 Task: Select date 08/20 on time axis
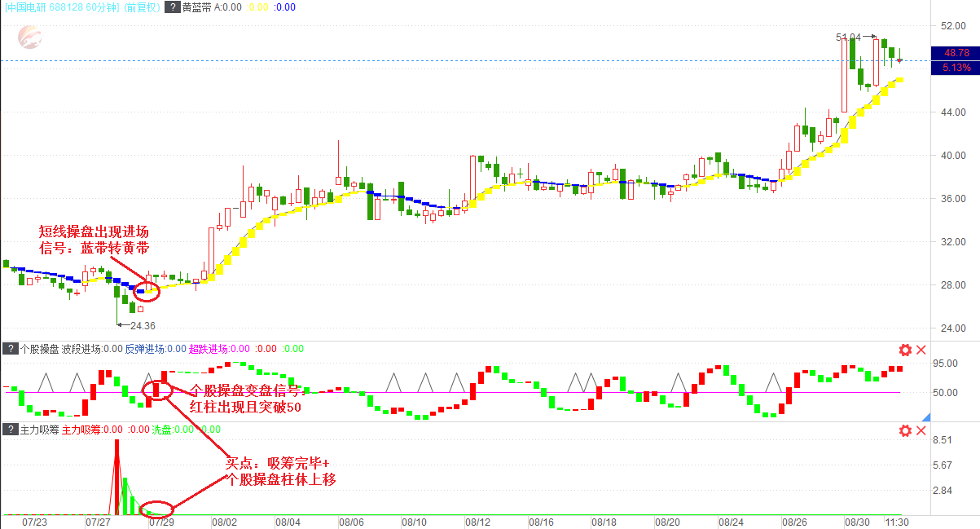coord(667,522)
